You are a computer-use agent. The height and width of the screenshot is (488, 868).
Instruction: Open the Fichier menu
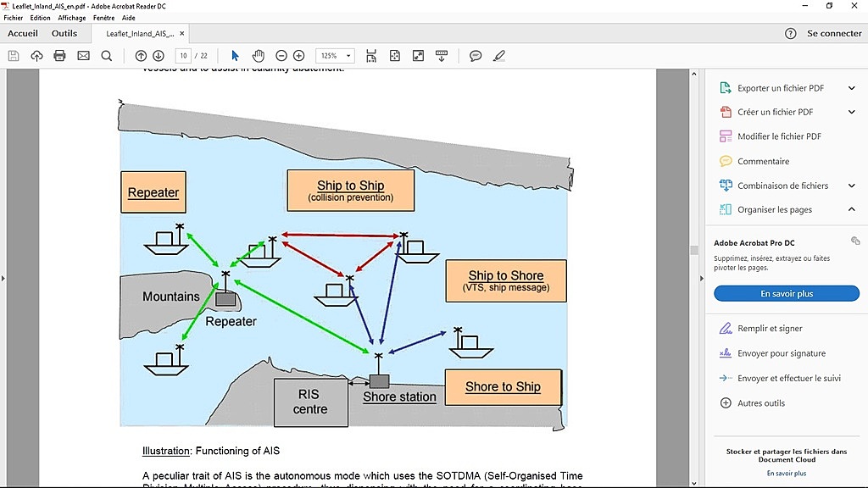point(14,18)
